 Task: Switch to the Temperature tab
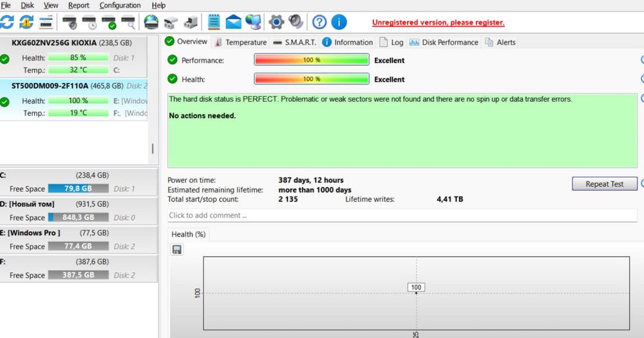240,42
